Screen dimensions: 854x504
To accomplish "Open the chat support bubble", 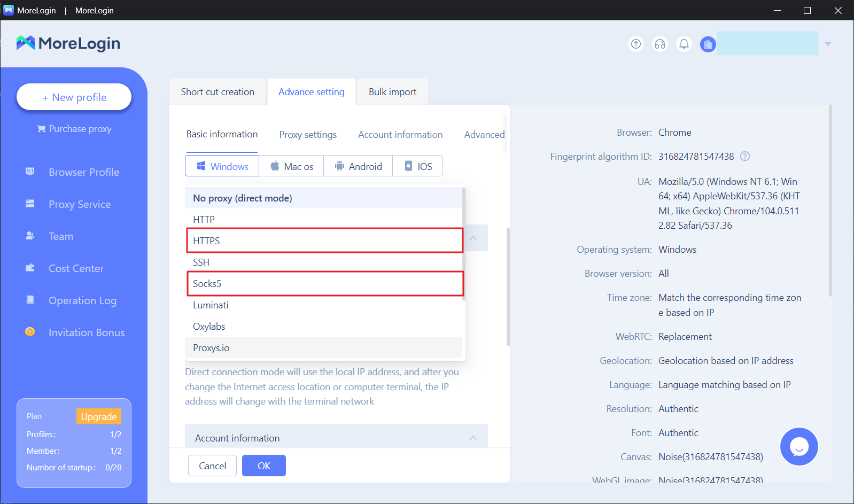I will tap(799, 446).
